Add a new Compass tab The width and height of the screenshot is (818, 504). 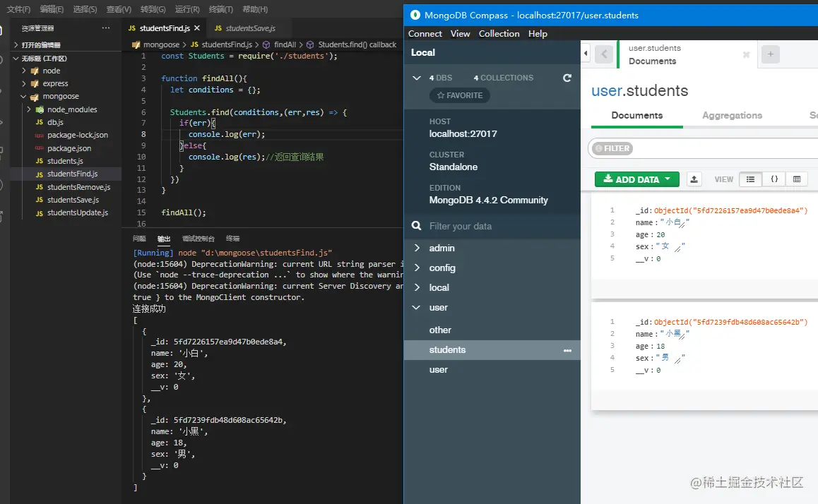[771, 54]
